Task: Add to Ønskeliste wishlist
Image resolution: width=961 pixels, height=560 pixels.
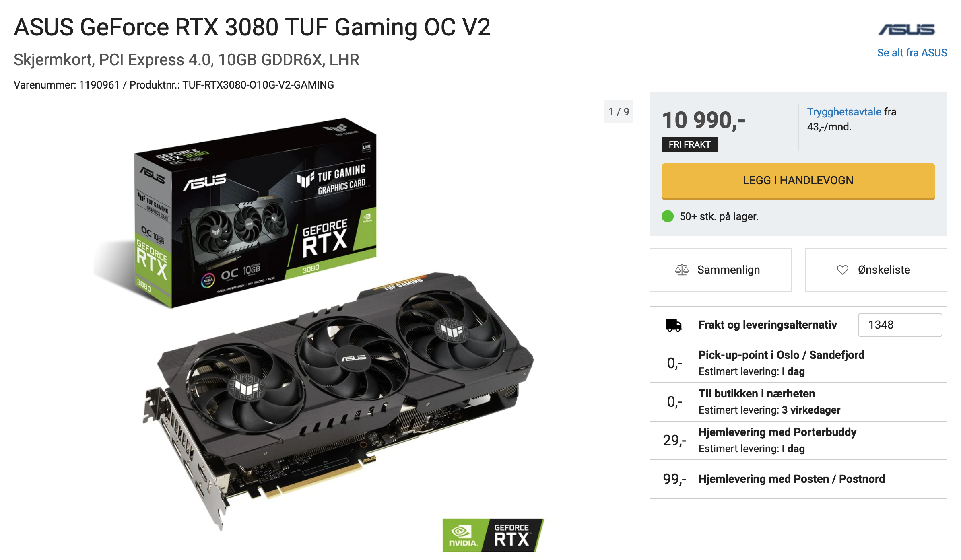Action: (876, 270)
